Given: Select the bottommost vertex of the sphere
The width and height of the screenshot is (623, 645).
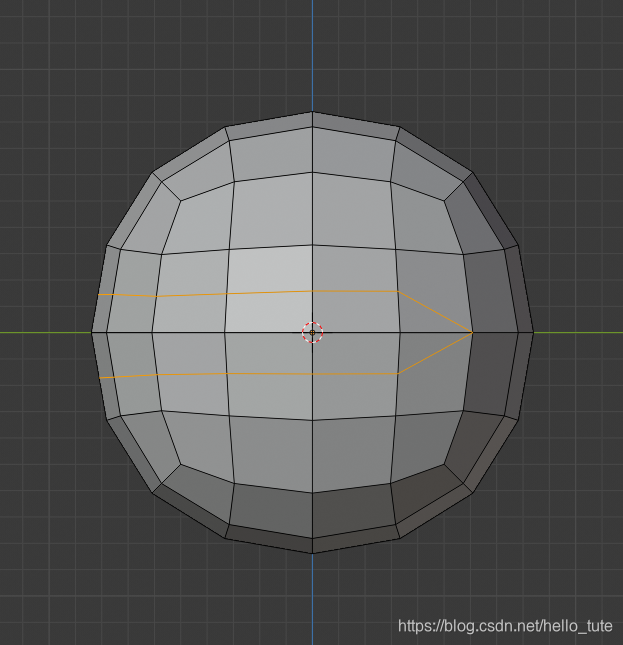Looking at the screenshot, I should [313, 553].
